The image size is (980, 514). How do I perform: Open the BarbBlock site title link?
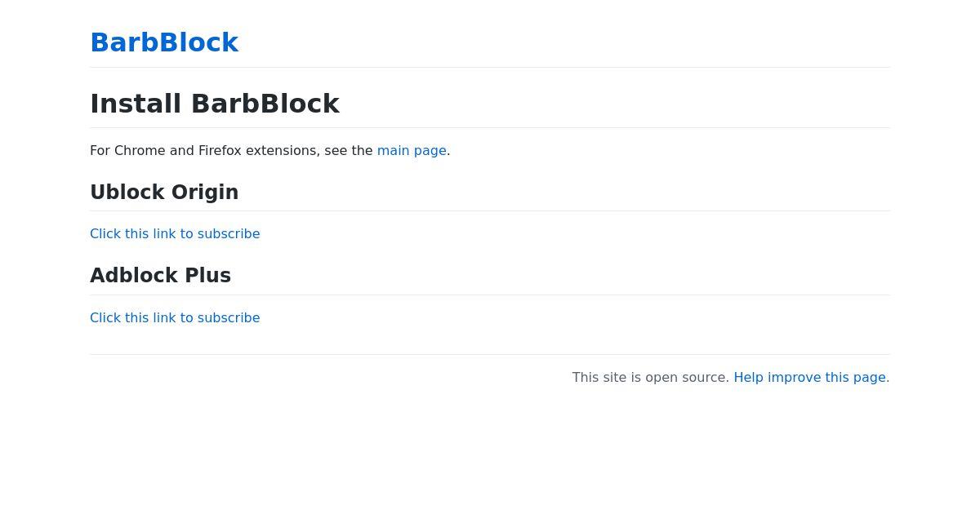pyautogui.click(x=164, y=42)
